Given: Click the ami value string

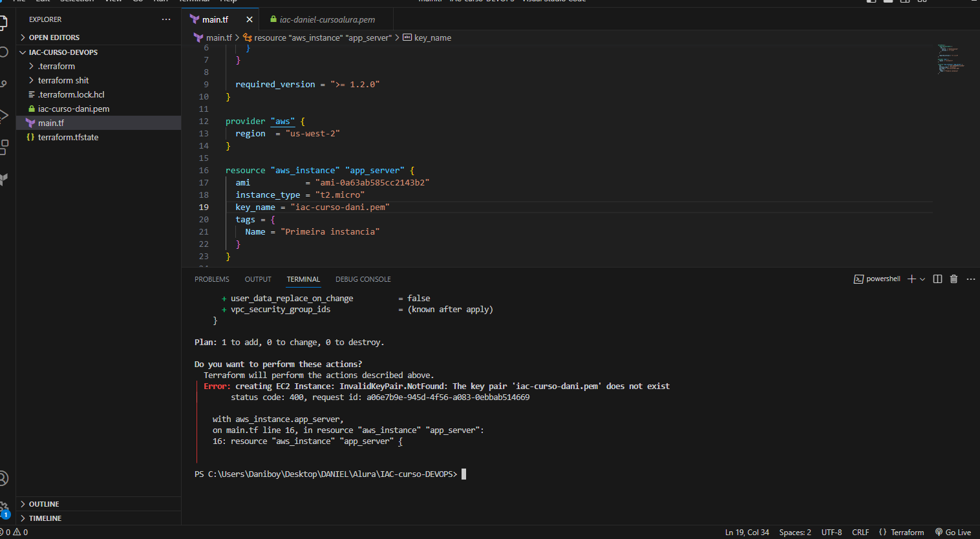Looking at the screenshot, I should 372,183.
